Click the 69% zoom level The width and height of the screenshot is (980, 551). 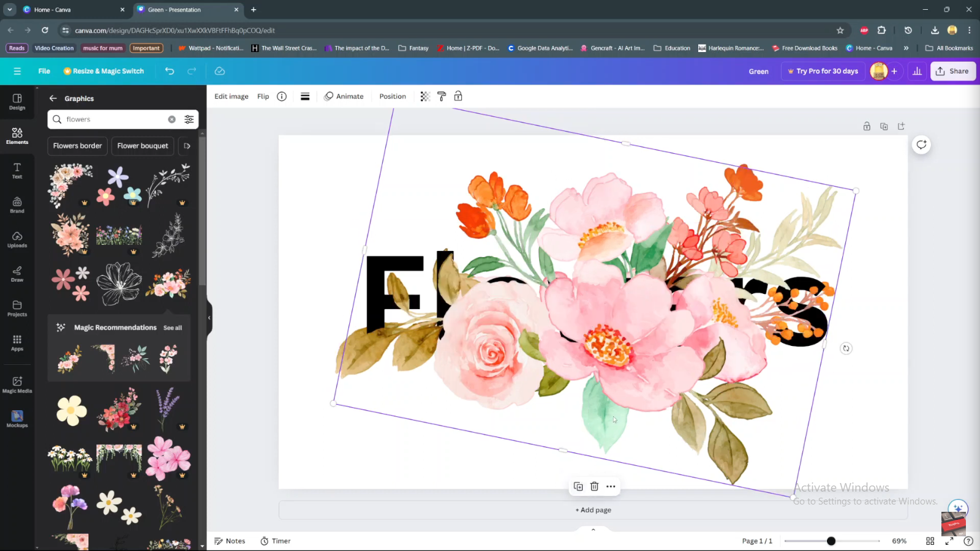click(899, 541)
